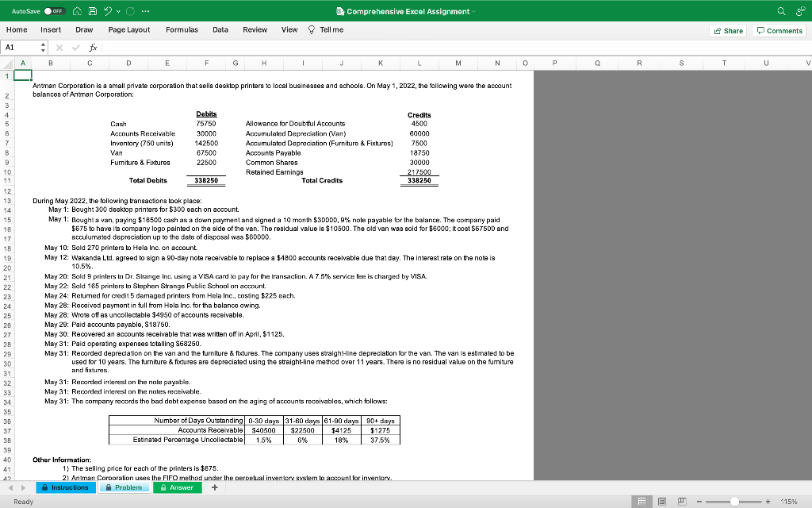Click the Save icon in the title bar
Screen dimensions: 812x508
pyautogui.click(x=92, y=10)
